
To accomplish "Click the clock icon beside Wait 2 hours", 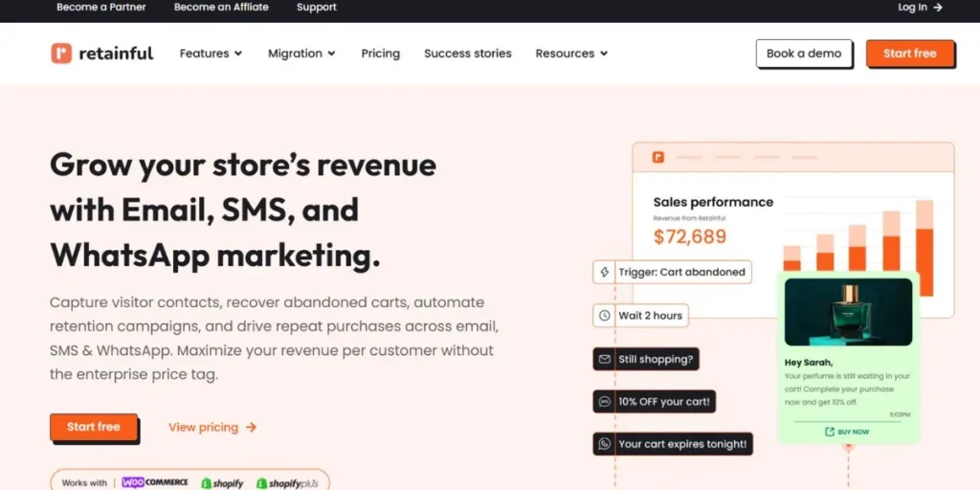I will tap(604, 315).
